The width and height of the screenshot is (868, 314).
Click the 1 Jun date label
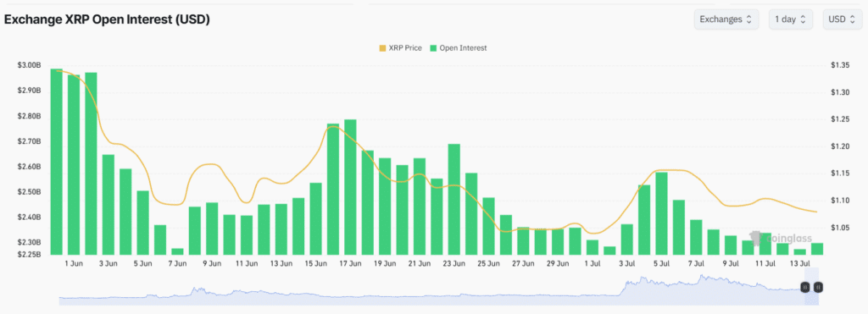pos(74,264)
